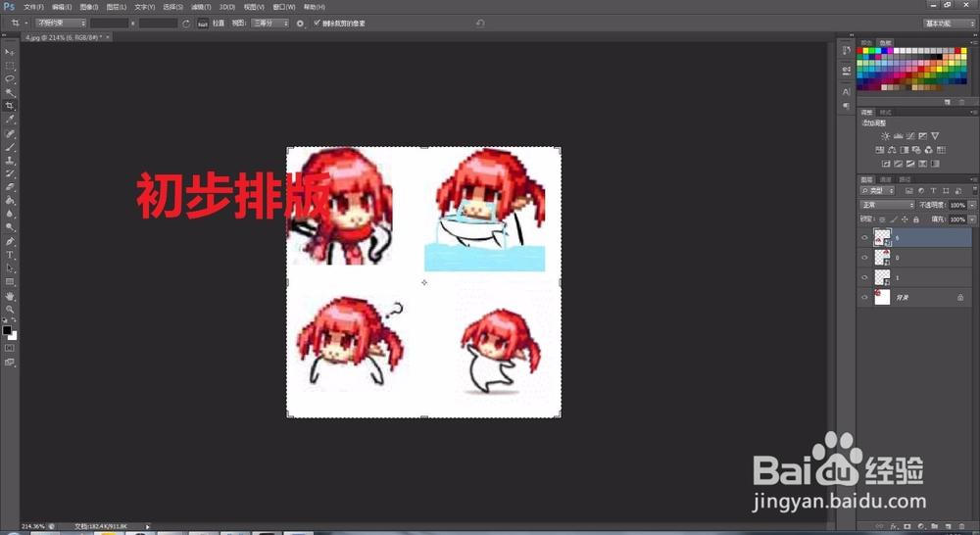
Task: Toggle visibility of the Background layer
Action: [864, 298]
